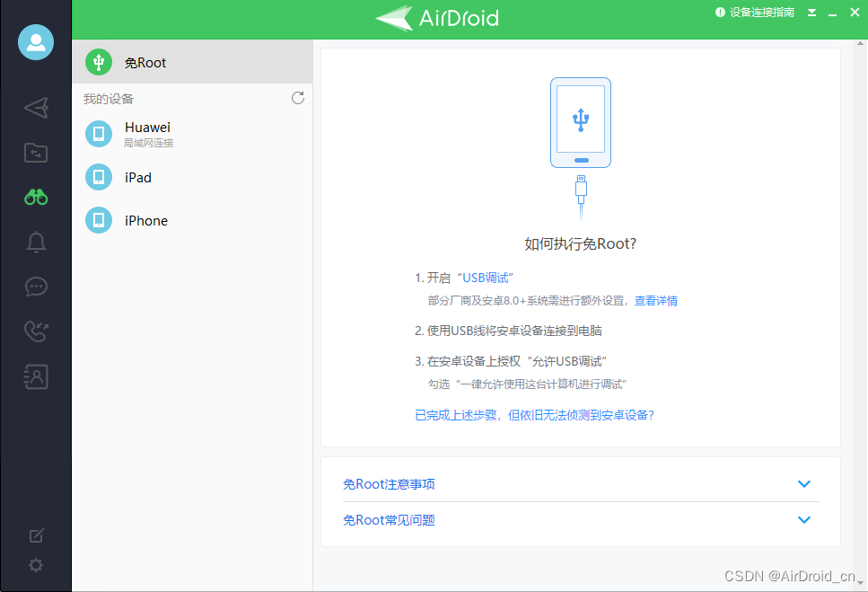Click step 3 text 允许USB调试
This screenshot has width=868, height=592.
[566, 362]
